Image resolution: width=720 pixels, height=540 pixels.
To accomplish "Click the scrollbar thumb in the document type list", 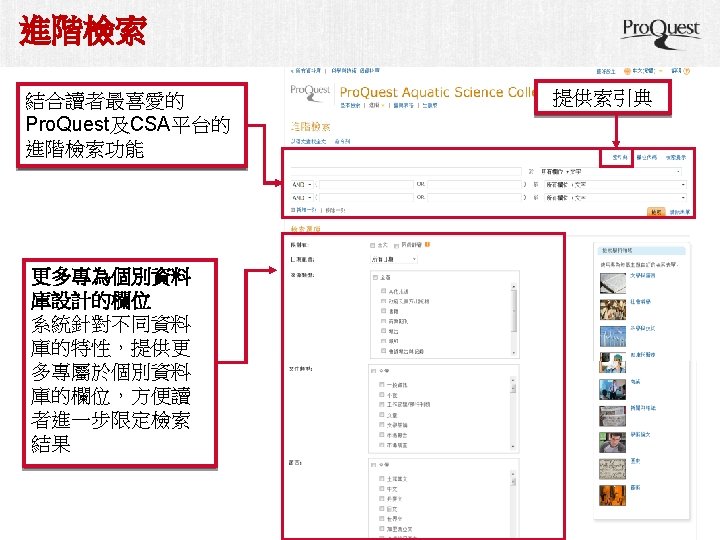I will [513, 388].
